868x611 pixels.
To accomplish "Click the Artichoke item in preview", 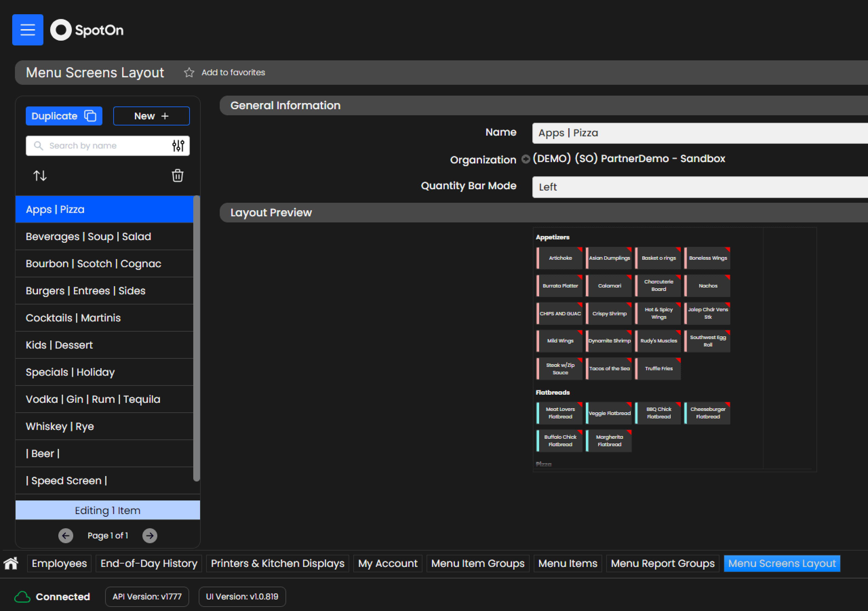I will (560, 258).
